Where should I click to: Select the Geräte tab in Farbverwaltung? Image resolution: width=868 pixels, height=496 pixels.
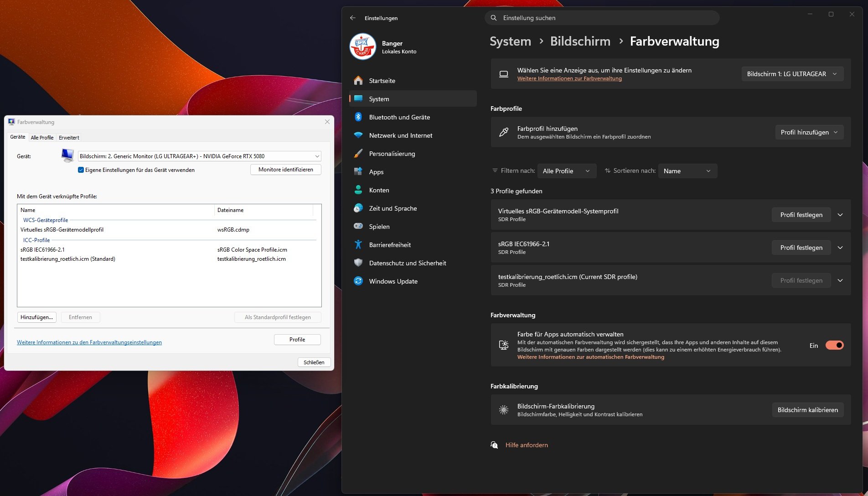coord(18,137)
